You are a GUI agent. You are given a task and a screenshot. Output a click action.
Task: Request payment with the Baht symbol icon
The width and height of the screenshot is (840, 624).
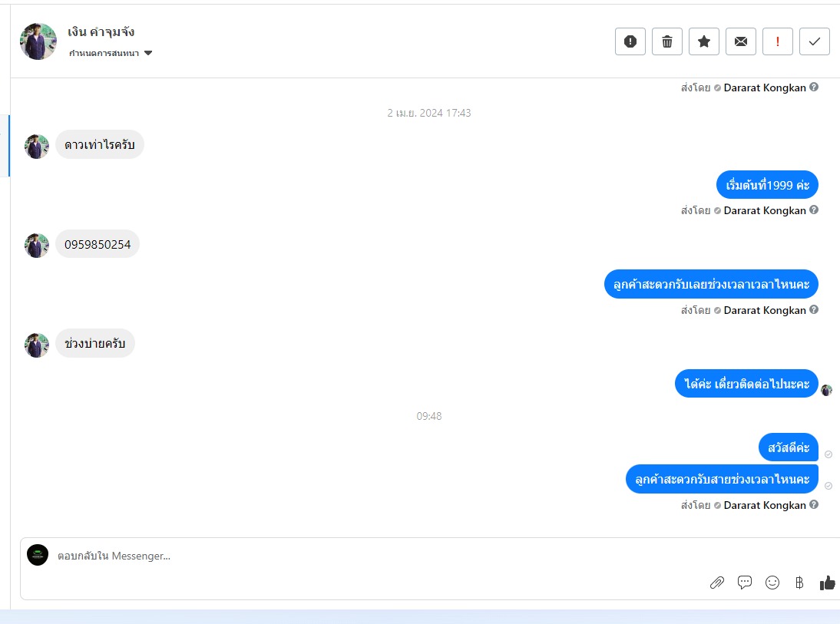tap(799, 583)
